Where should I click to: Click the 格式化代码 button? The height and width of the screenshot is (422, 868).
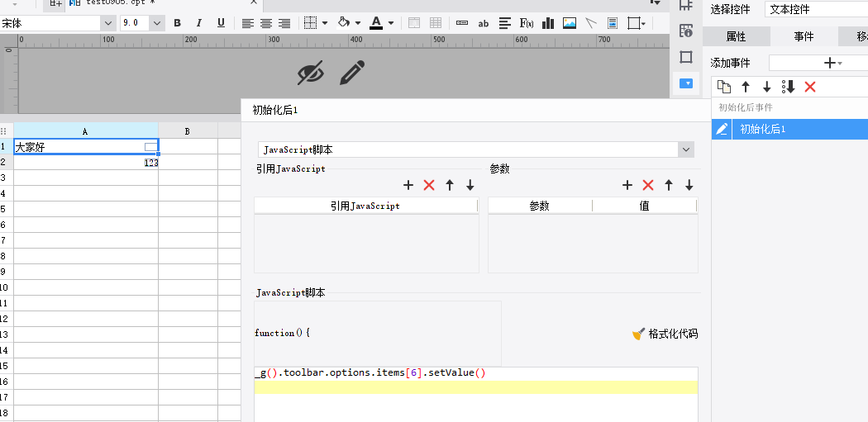665,334
